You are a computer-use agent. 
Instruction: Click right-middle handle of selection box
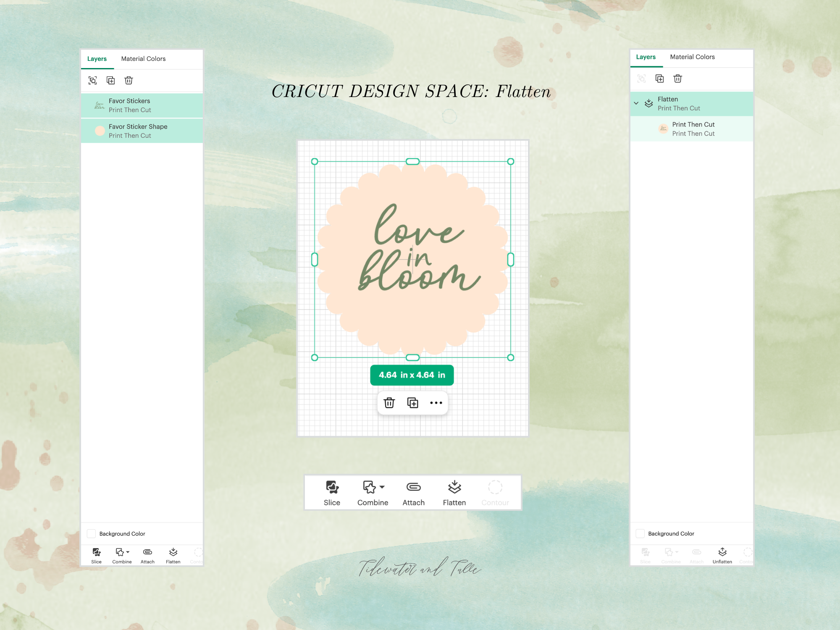coord(511,260)
